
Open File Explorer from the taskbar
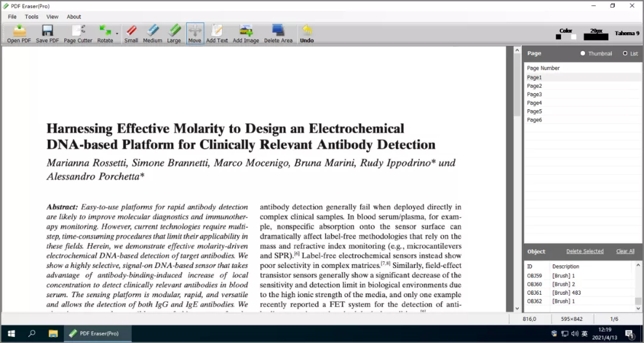click(53, 333)
